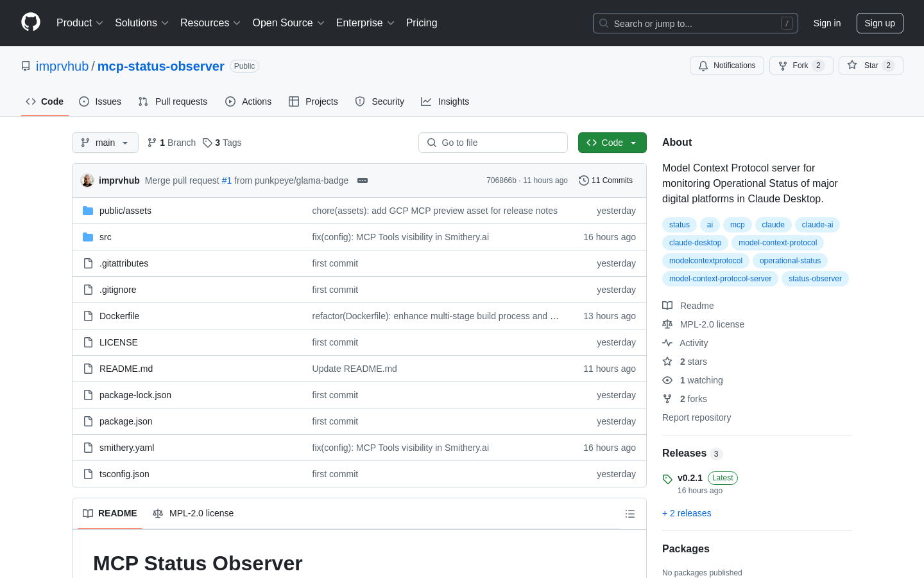Click the v0.2.1 release tag icon
This screenshot has height=578, width=924.
coord(667,479)
